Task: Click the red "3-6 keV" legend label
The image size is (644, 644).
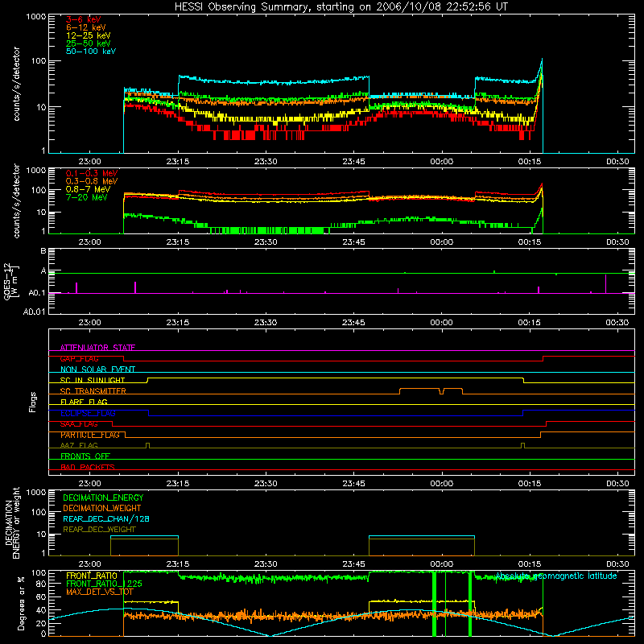Action: click(x=84, y=19)
